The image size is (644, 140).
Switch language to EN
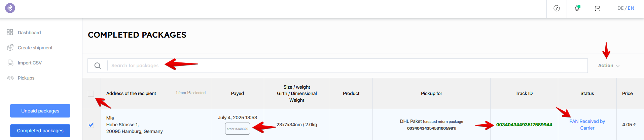point(631,8)
